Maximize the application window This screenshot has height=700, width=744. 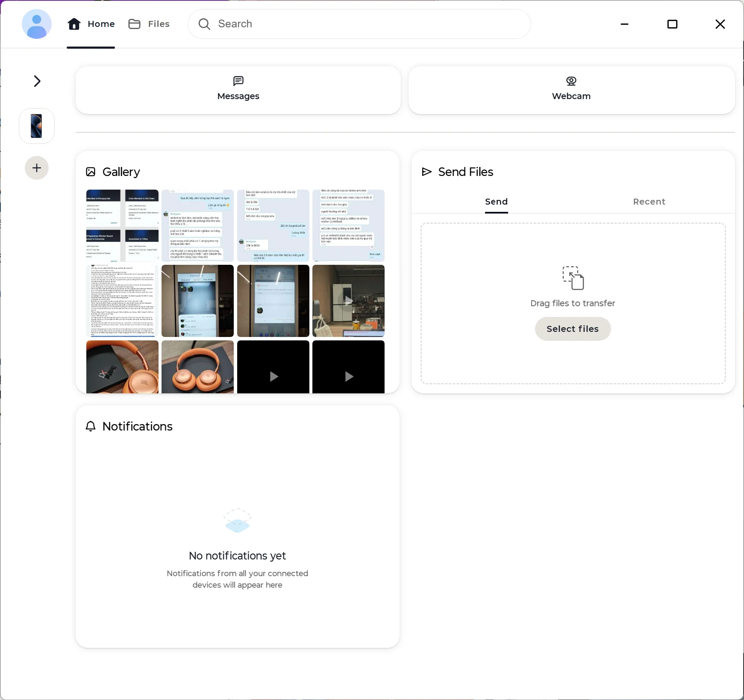(672, 24)
